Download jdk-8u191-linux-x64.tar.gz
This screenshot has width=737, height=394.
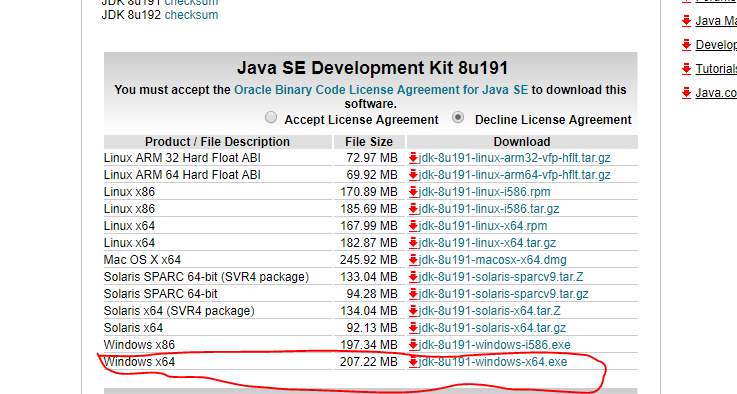(487, 243)
